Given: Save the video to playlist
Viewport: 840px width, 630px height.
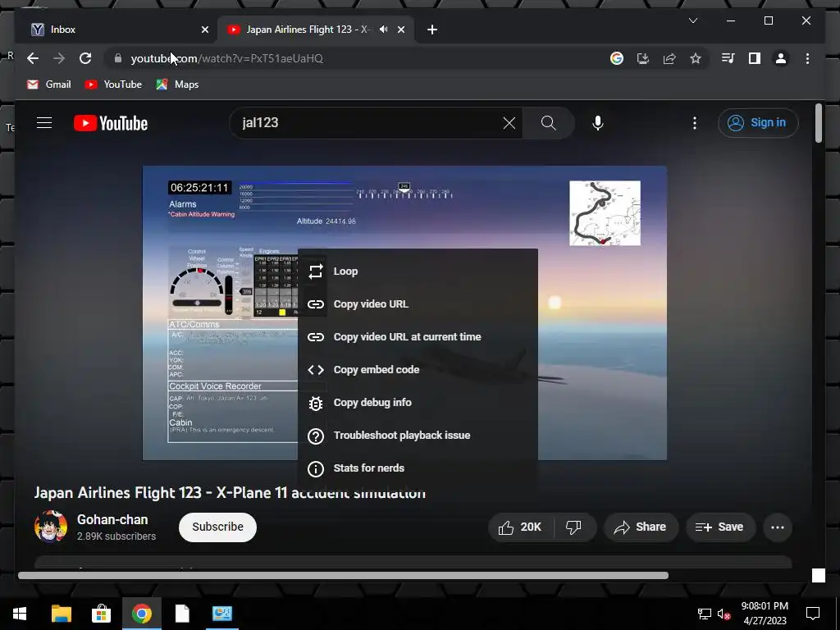Looking at the screenshot, I should point(720,527).
